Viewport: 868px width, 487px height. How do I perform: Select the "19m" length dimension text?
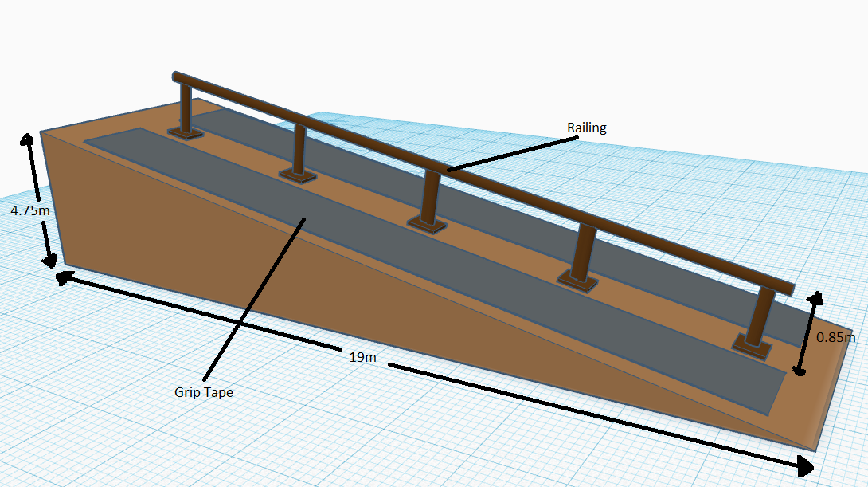point(362,357)
